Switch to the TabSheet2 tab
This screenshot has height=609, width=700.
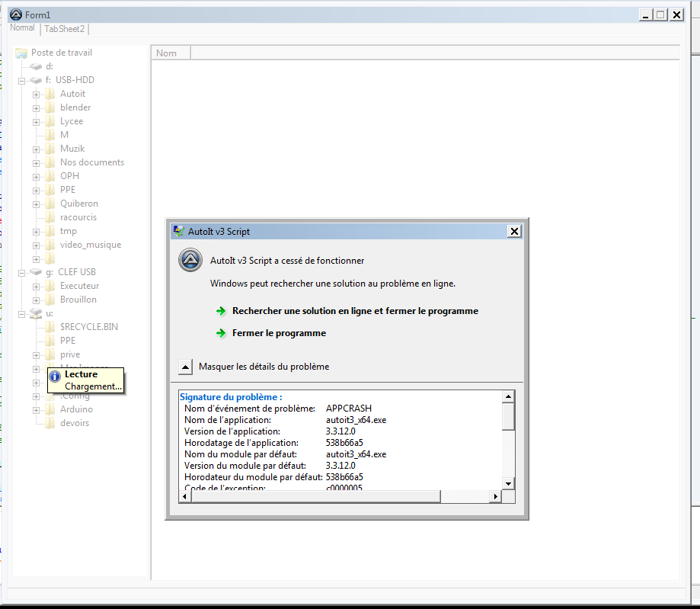click(65, 29)
